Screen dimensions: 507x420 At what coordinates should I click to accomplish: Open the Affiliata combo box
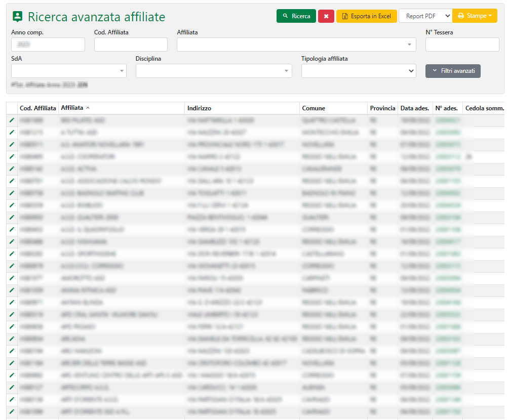click(296, 45)
